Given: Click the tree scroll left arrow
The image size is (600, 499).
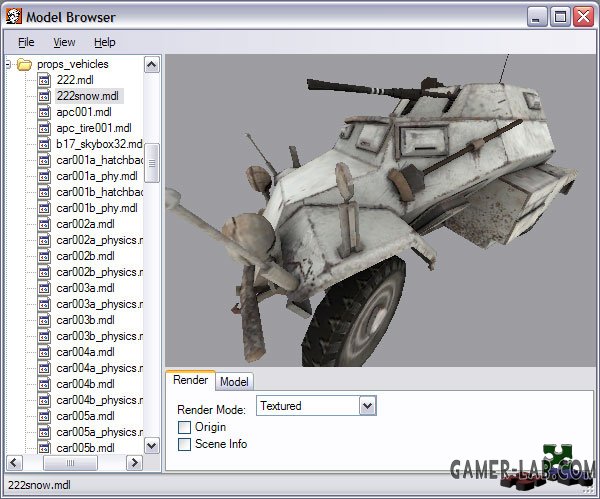Looking at the screenshot, I should click(14, 463).
